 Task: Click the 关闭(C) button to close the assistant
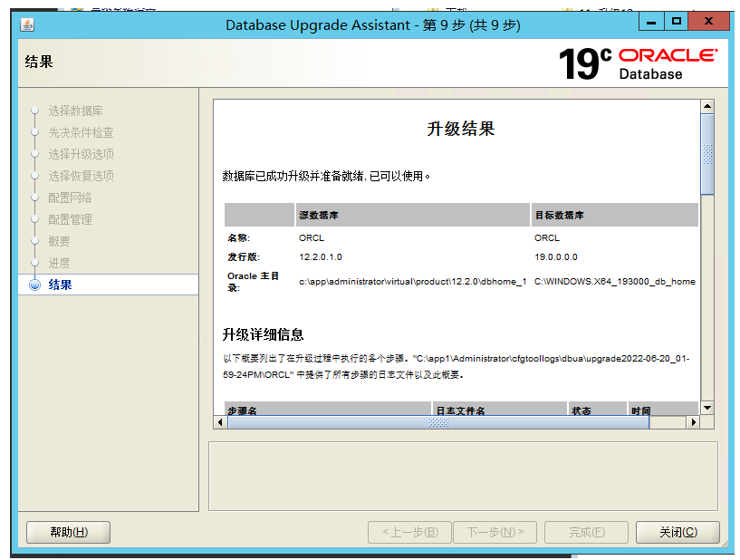click(677, 532)
